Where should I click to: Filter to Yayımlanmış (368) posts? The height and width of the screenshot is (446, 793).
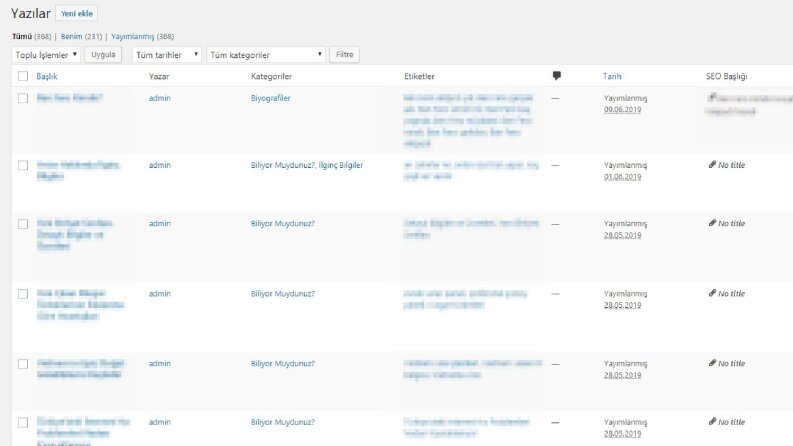point(143,36)
